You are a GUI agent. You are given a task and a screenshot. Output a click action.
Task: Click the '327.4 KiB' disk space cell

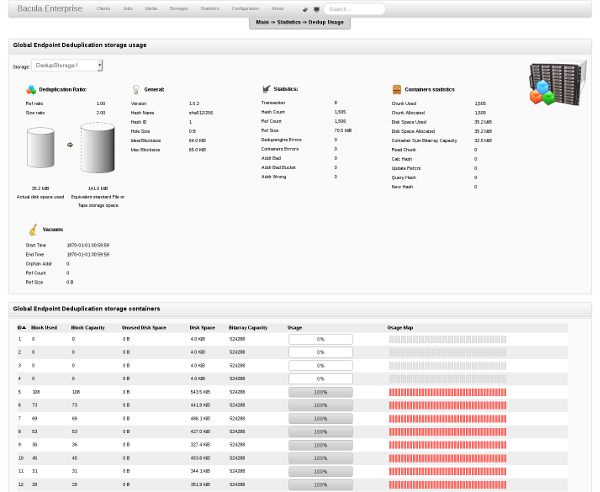200,445
